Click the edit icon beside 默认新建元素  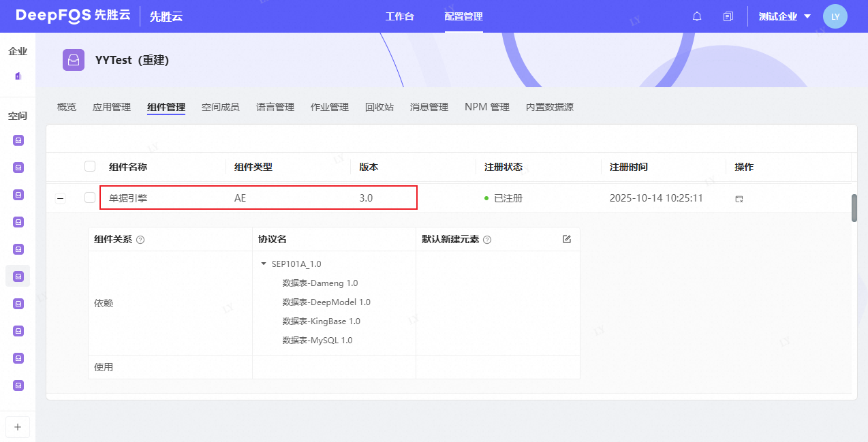tap(567, 239)
